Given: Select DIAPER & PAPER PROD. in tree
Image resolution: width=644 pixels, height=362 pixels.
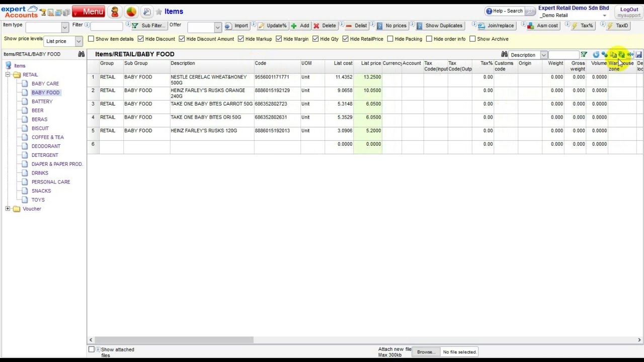Looking at the screenshot, I should click(57, 164).
